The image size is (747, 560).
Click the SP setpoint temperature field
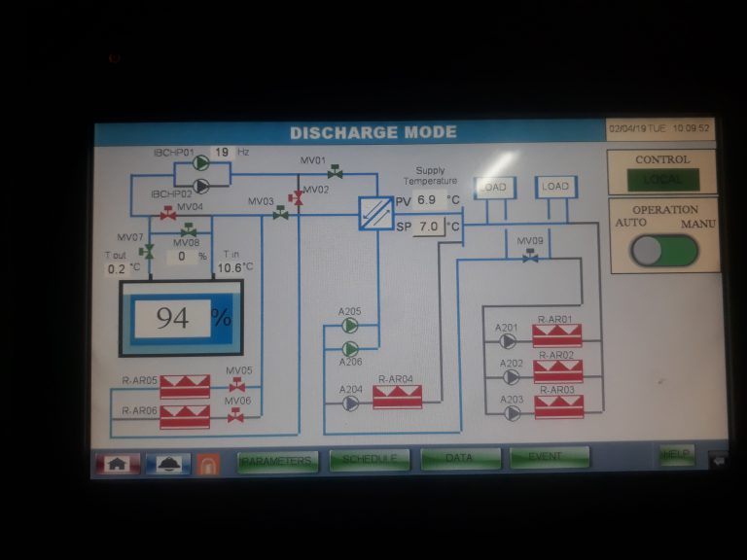(x=429, y=227)
